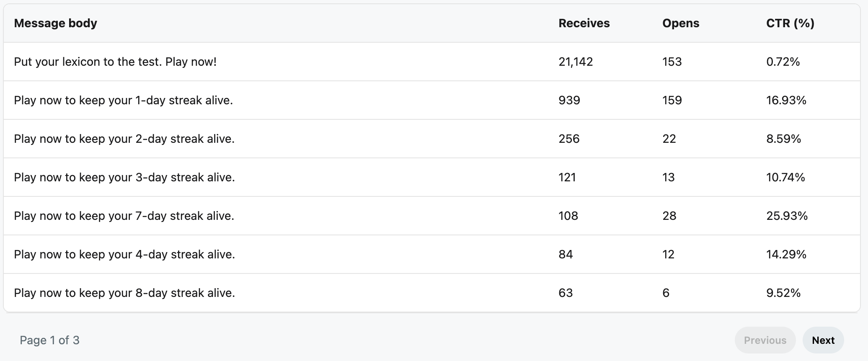Click the Receives column header
Screen dimensions: 868x361
click(584, 23)
